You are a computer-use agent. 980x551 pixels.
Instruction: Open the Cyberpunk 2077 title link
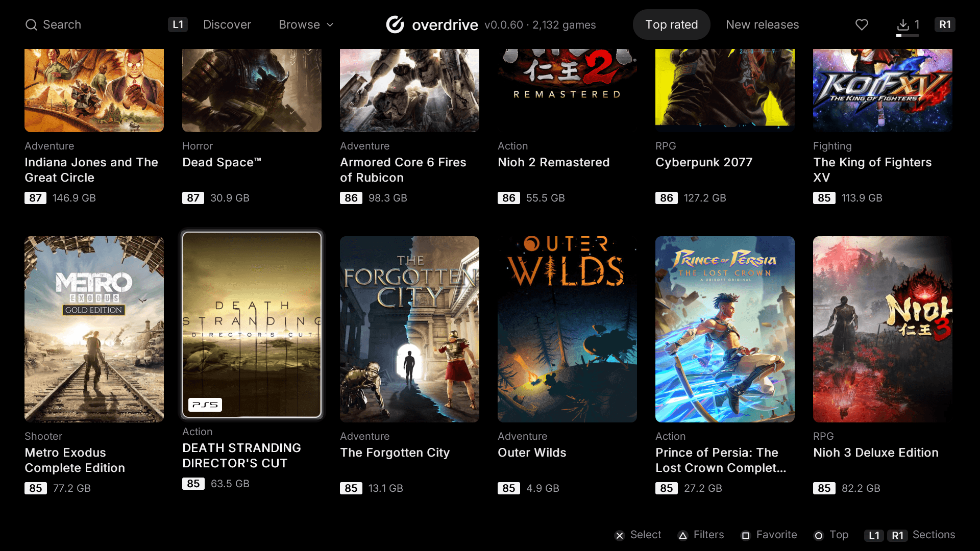pyautogui.click(x=704, y=162)
